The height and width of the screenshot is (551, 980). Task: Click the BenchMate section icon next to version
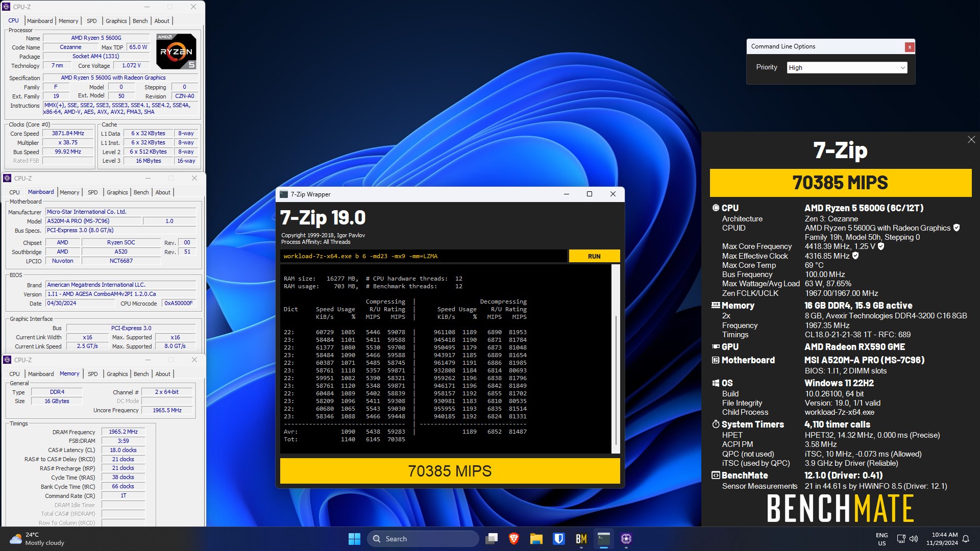click(716, 475)
